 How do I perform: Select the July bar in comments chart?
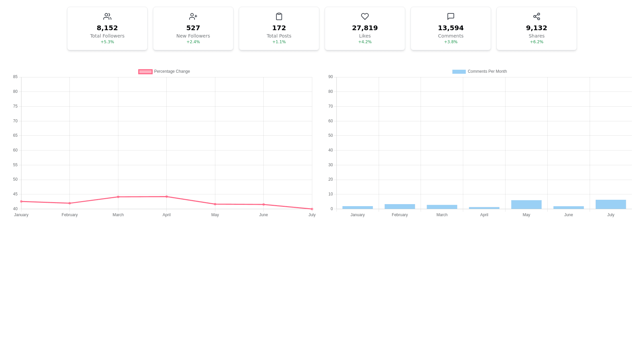point(610,204)
